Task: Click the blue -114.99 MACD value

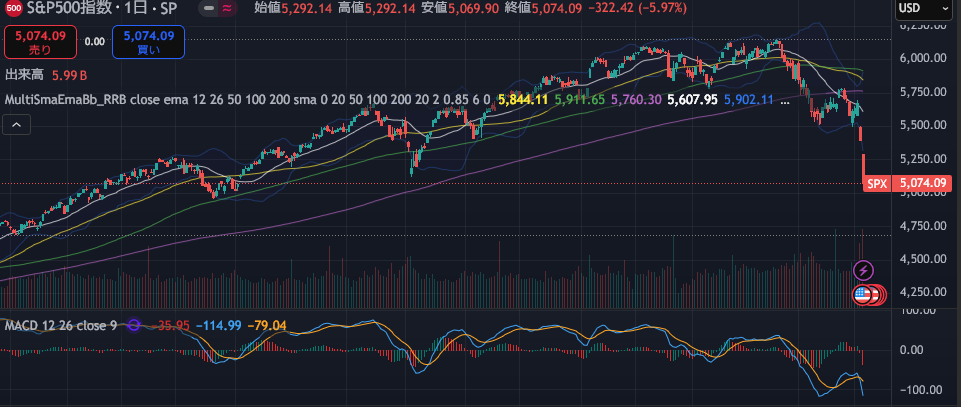Action: (218, 325)
